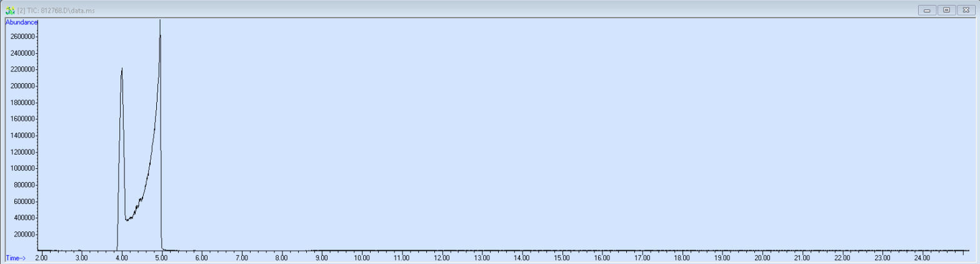
Task: Click the 200000 abundance tick label
Action: point(25,235)
